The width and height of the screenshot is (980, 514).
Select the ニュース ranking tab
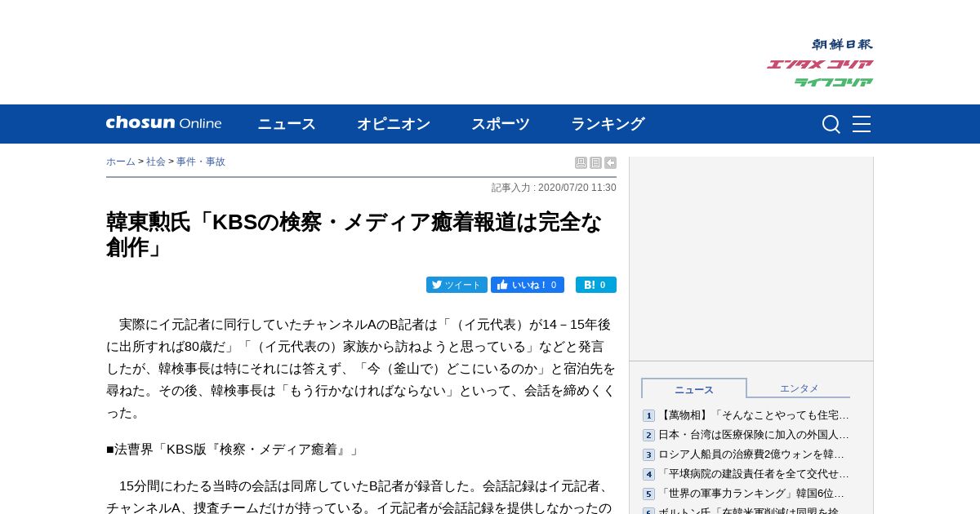694,388
